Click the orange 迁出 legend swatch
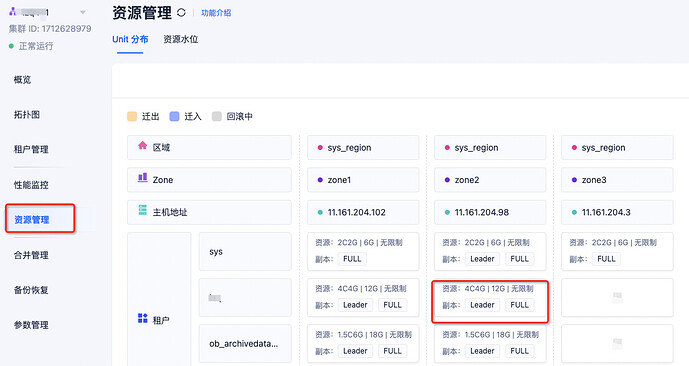Viewport: 689px width, 366px height. (132, 116)
